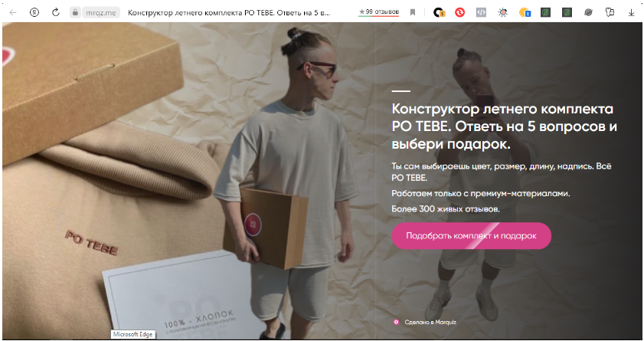This screenshot has height=341, width=644.
Task: Open the Yandex home button icon
Action: [x=34, y=13]
